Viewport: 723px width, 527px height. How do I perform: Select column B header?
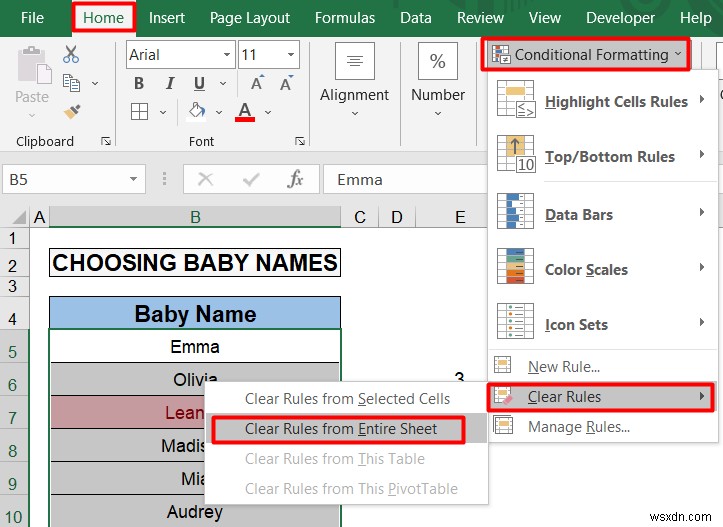(x=195, y=217)
